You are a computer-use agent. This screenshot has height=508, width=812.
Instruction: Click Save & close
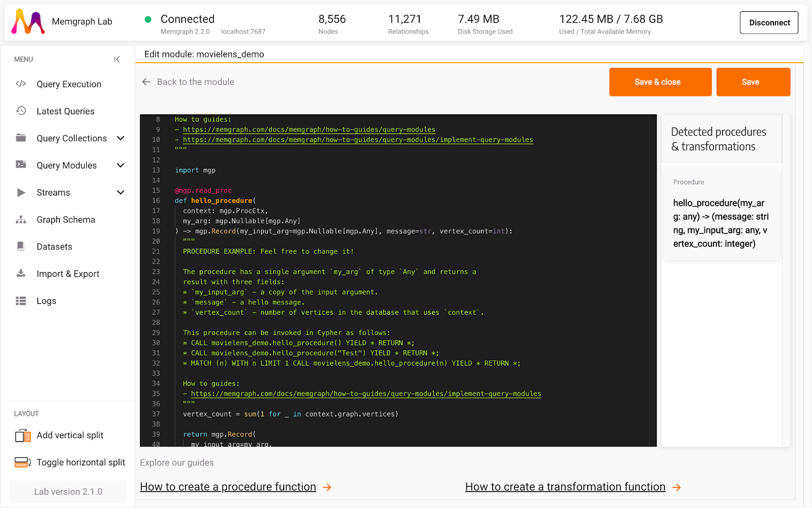660,82
